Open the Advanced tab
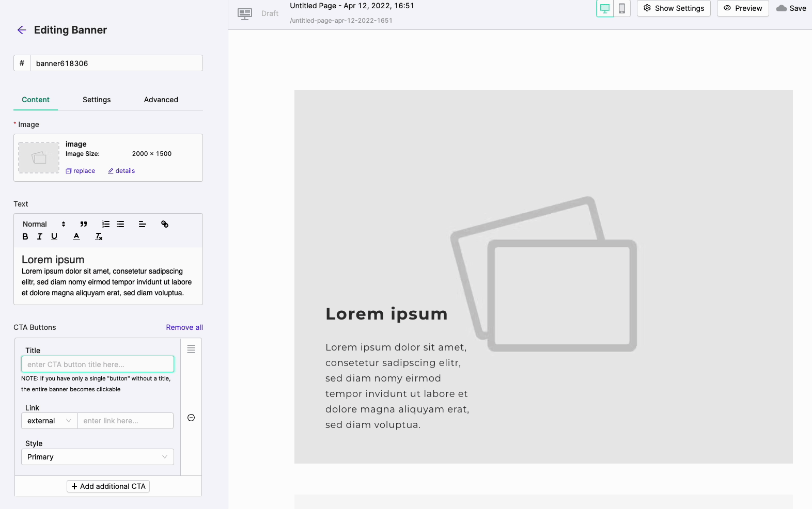This screenshot has height=509, width=812. tap(161, 100)
